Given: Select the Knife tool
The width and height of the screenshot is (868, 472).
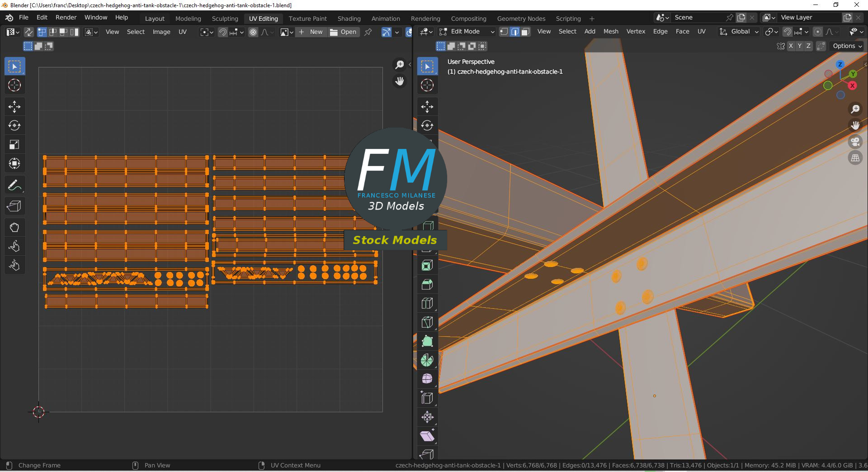Looking at the screenshot, I should point(427,322).
